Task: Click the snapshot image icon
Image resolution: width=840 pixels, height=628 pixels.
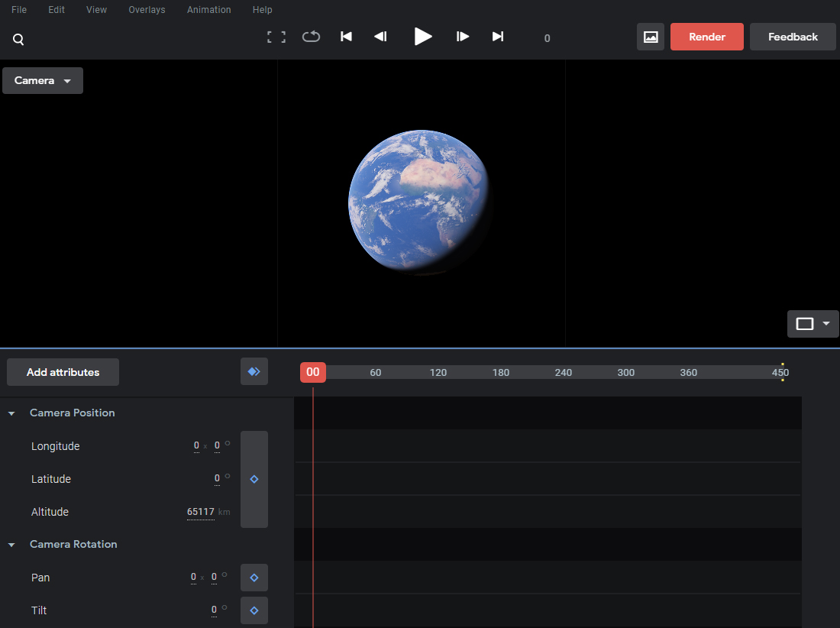Action: point(651,37)
